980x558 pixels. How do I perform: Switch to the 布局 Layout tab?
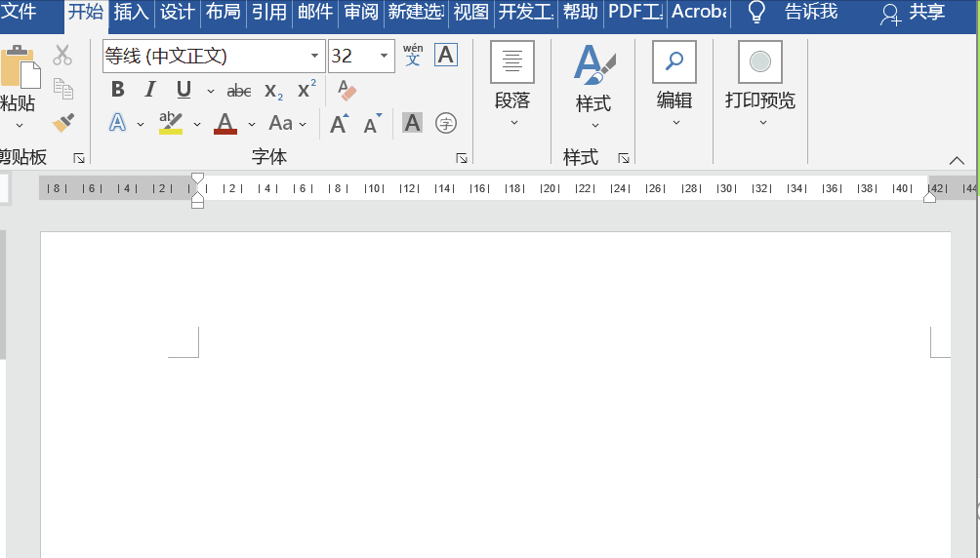coord(224,12)
